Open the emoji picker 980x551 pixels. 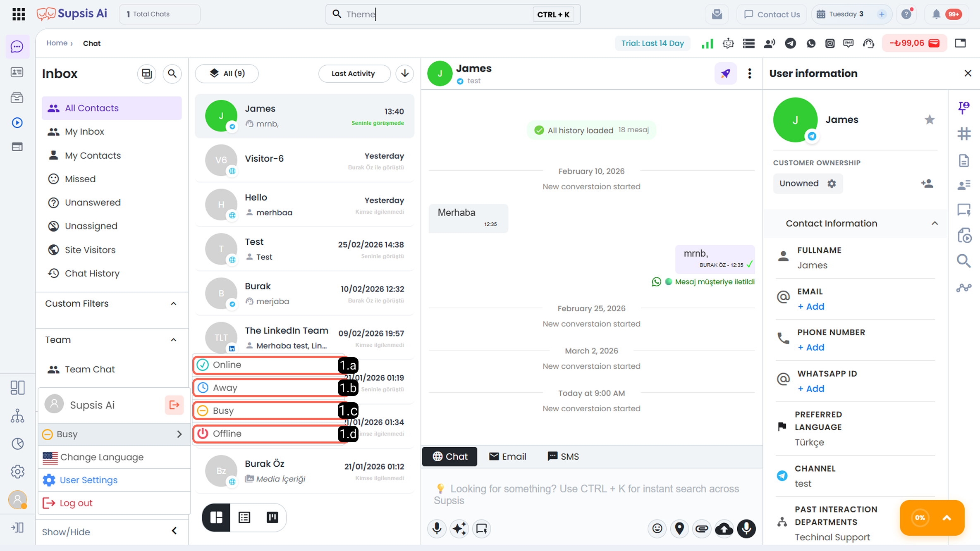pos(657,528)
